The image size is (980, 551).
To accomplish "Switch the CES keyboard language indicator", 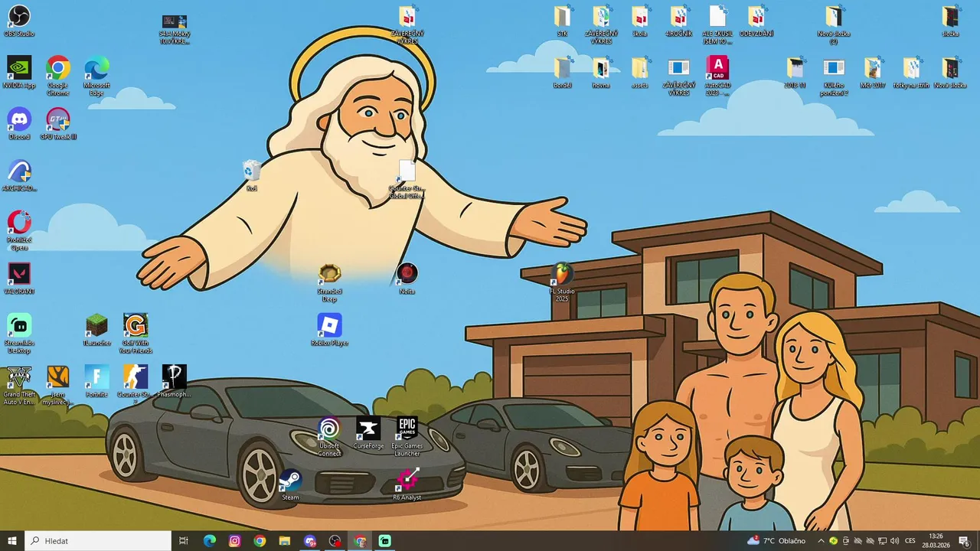I will coord(910,541).
